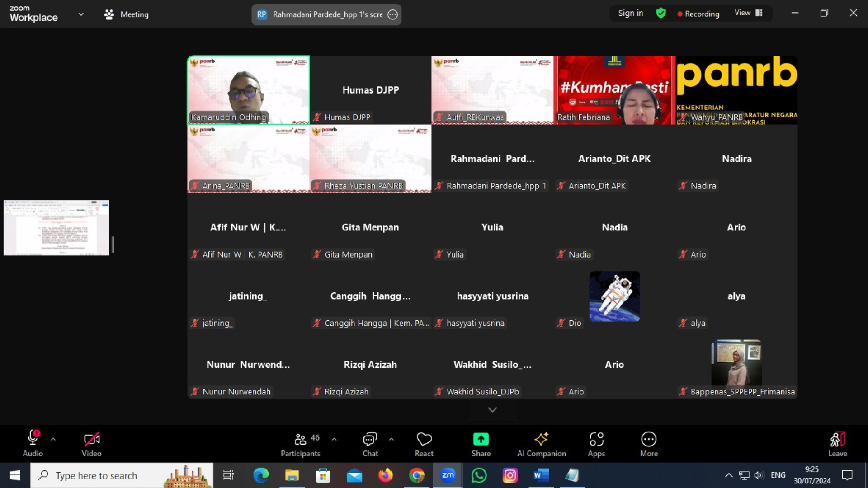Image resolution: width=868 pixels, height=488 pixels.
Task: Click the Nadira participant label
Action: click(703, 186)
